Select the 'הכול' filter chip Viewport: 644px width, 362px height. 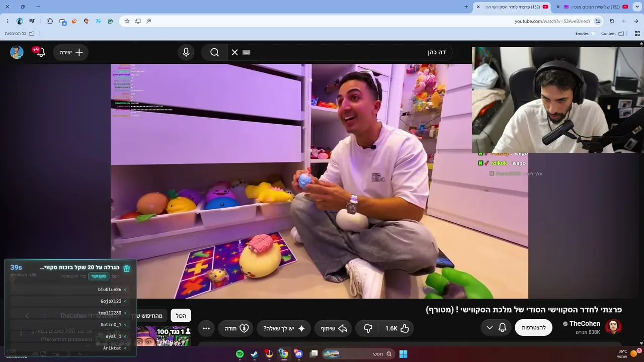[181, 316]
